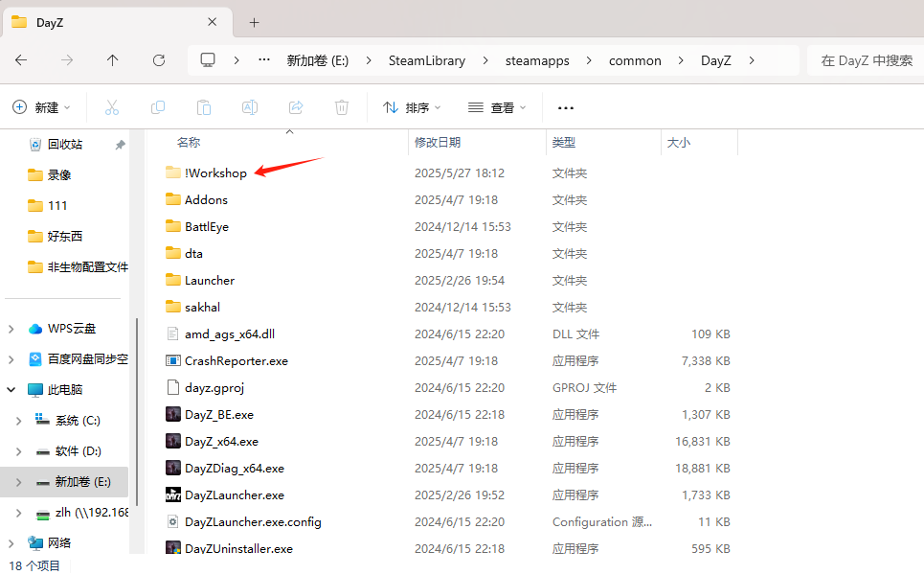Click the Delete trash icon
The image size is (924, 575).
click(342, 107)
